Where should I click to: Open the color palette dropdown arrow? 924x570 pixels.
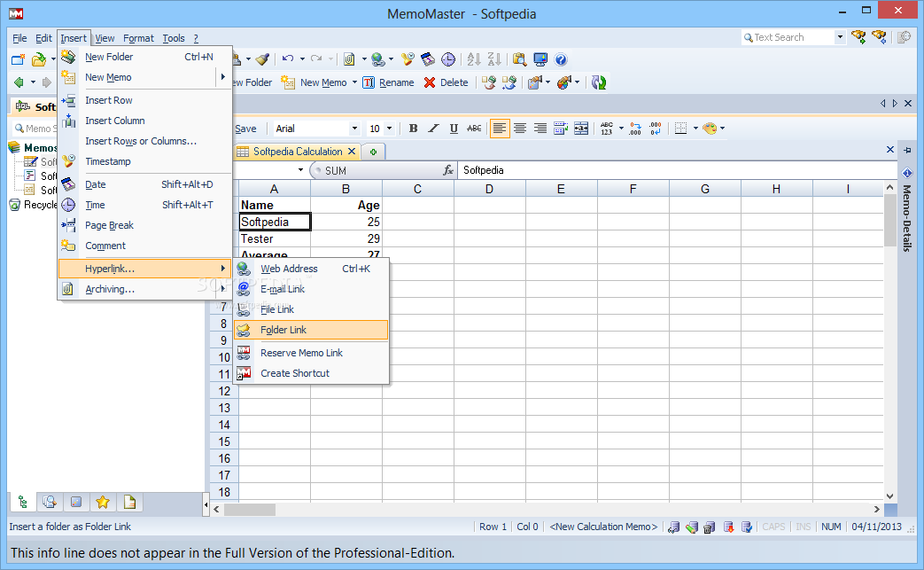click(x=723, y=129)
